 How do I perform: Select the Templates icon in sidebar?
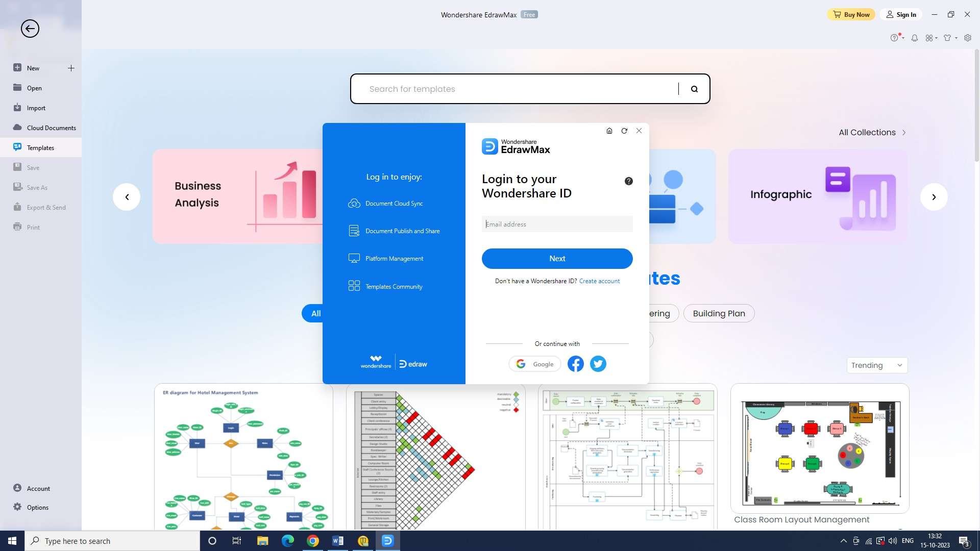(17, 146)
